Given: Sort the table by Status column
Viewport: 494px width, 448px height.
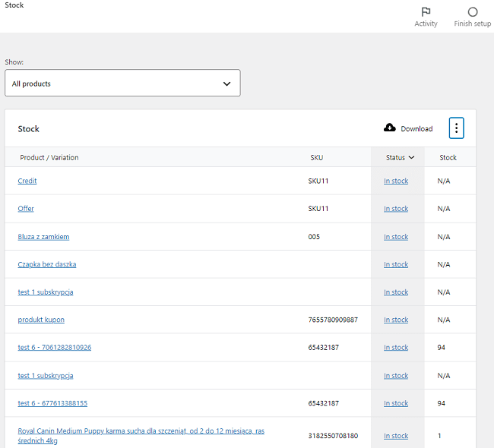Looking at the screenshot, I should pos(400,157).
